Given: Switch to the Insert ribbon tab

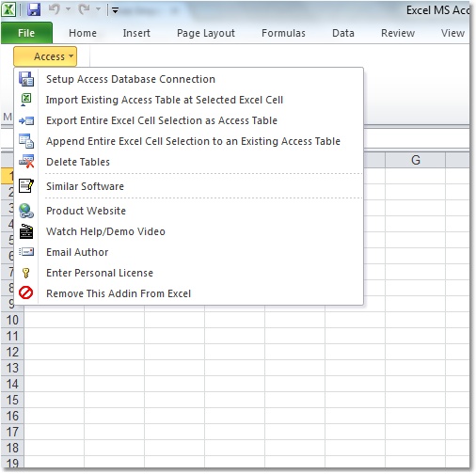Looking at the screenshot, I should [x=136, y=33].
